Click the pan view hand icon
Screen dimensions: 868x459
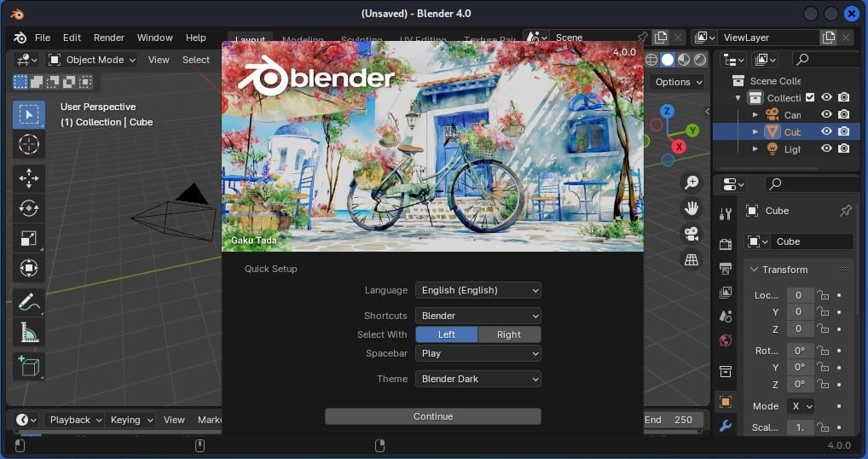click(x=692, y=208)
